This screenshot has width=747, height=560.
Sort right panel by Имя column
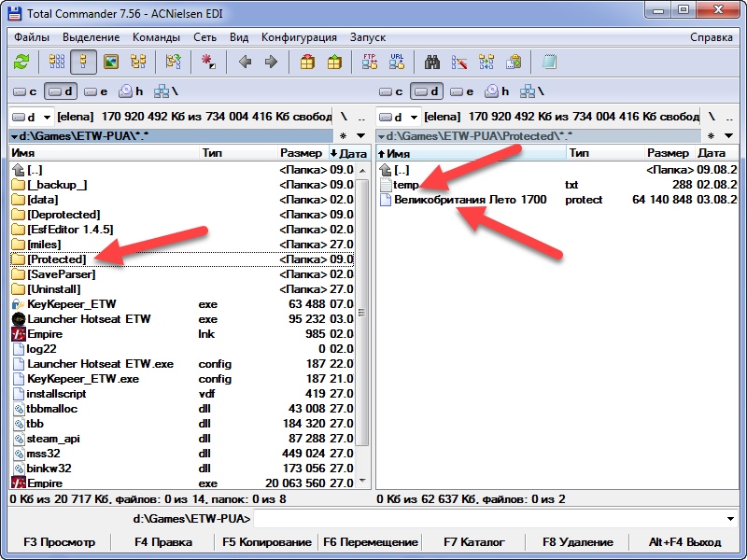[471, 153]
